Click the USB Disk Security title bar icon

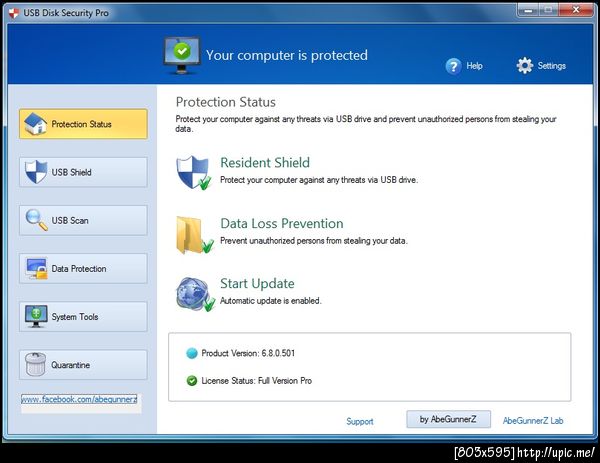[14, 13]
